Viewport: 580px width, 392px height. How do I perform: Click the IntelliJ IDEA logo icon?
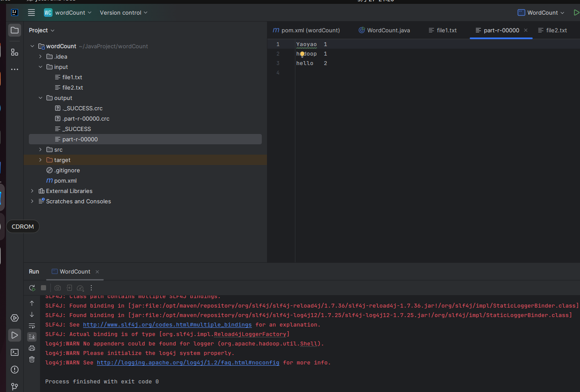pyautogui.click(x=15, y=12)
